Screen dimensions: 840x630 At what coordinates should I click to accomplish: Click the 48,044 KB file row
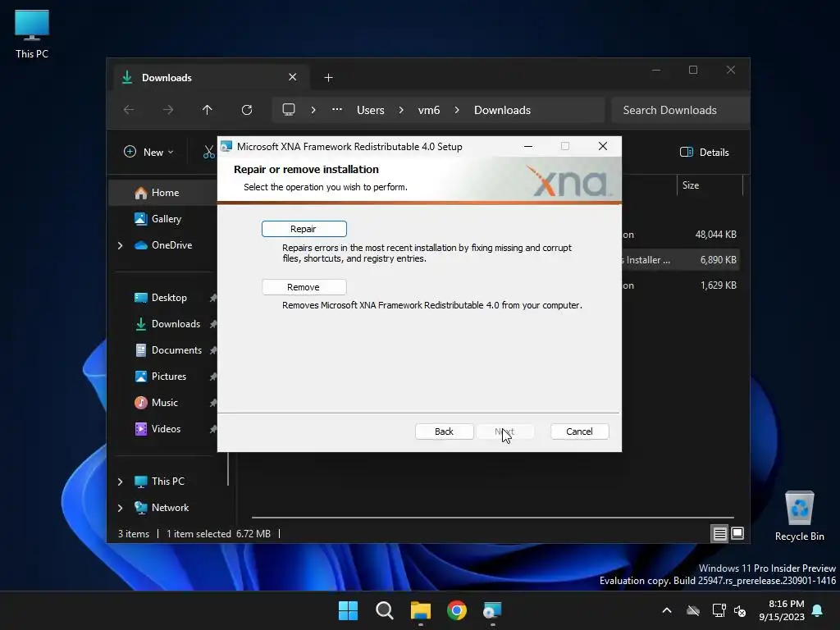(681, 235)
